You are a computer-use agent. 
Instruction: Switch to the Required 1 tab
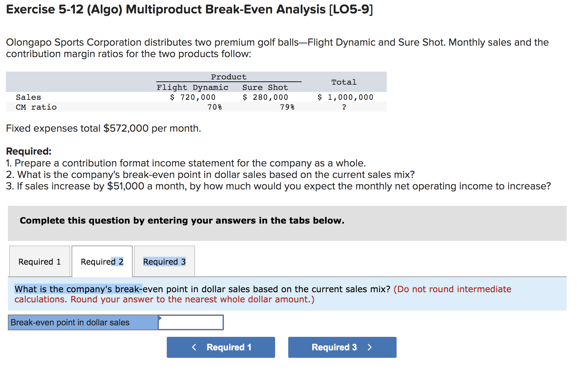coord(39,261)
